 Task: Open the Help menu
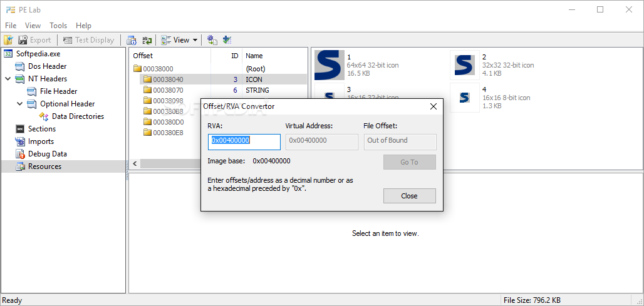(84, 26)
